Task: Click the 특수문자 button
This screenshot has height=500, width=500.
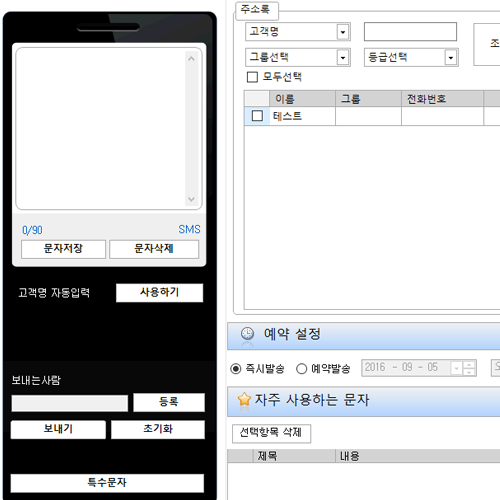Action: [x=107, y=483]
